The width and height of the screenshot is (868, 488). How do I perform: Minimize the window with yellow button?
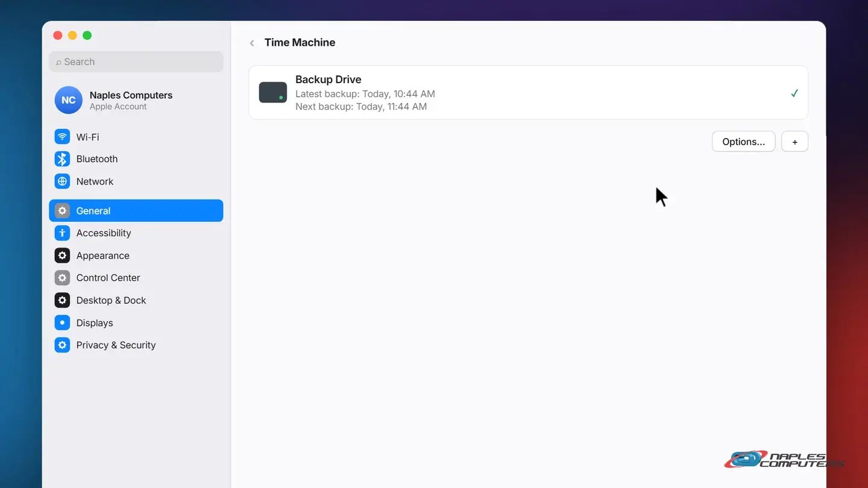click(72, 36)
